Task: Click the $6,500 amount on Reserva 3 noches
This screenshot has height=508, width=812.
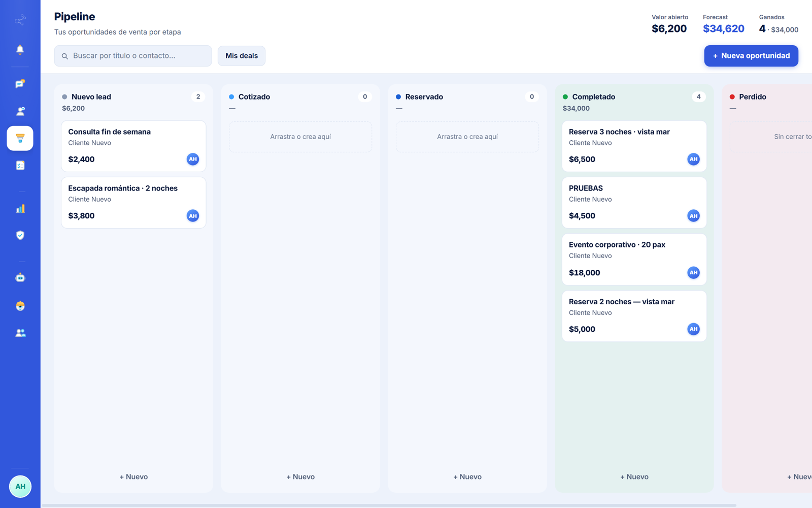Action: (582, 160)
